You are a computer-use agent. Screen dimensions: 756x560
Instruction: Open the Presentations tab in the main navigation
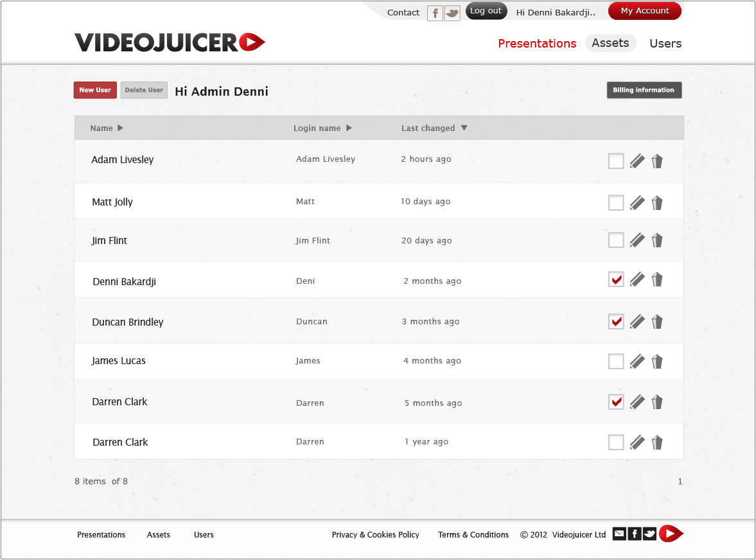tap(537, 44)
